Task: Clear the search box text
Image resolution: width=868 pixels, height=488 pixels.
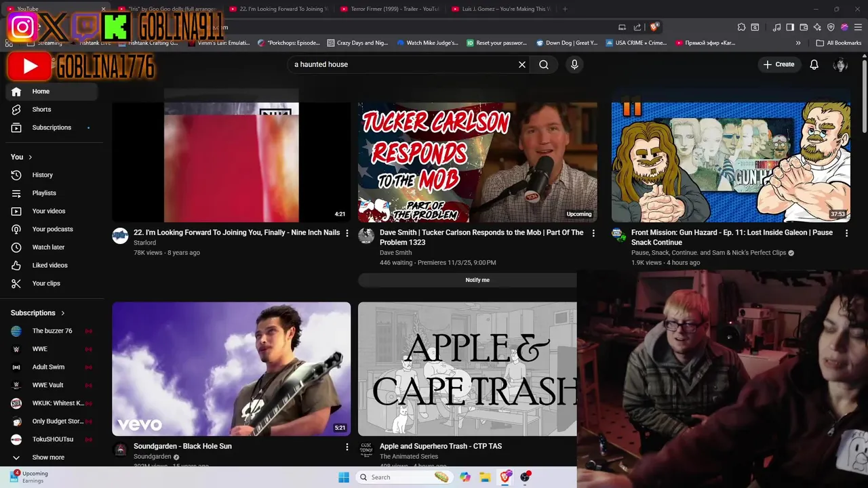Action: (522, 64)
